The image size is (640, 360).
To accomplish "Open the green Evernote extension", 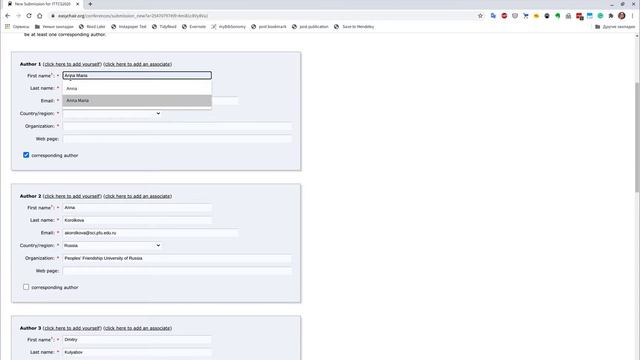I will (x=558, y=16).
